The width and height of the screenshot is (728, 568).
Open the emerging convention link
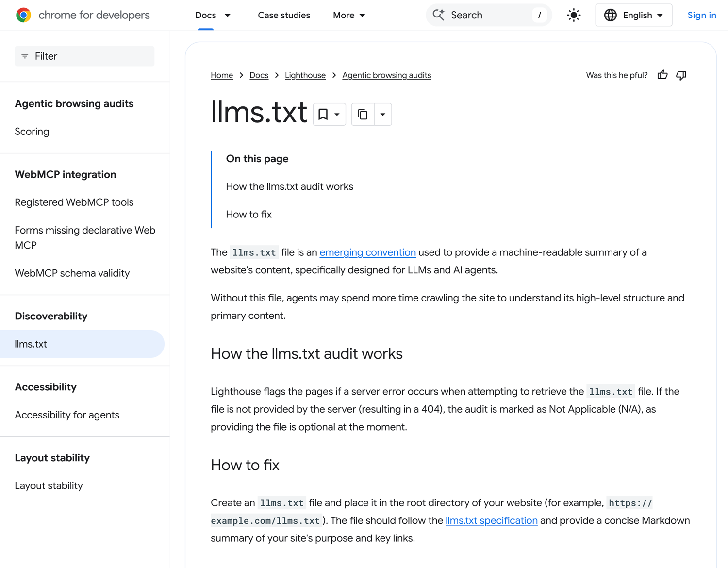click(x=367, y=252)
